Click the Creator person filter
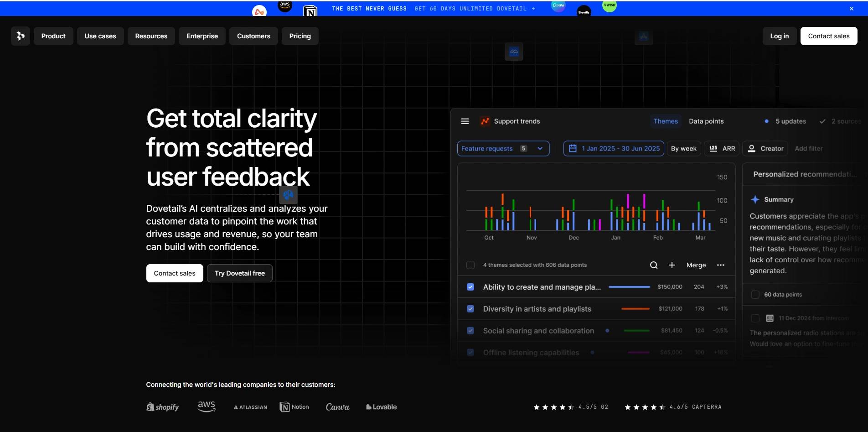868x432 pixels. 765,149
